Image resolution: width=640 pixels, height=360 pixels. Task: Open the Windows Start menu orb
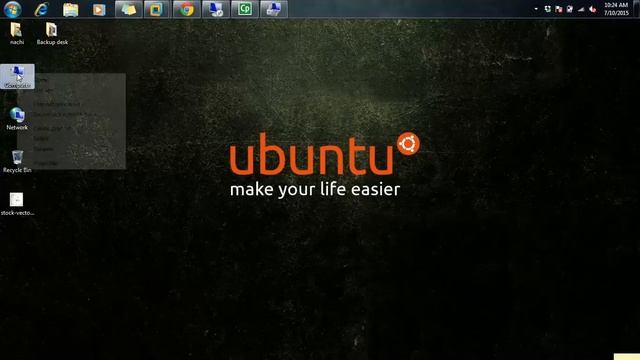click(12, 9)
